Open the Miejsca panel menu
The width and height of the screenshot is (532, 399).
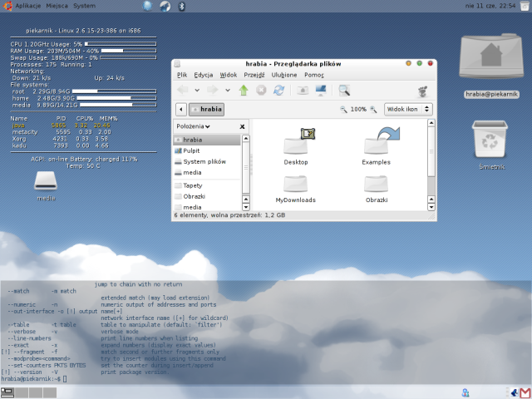[57, 6]
